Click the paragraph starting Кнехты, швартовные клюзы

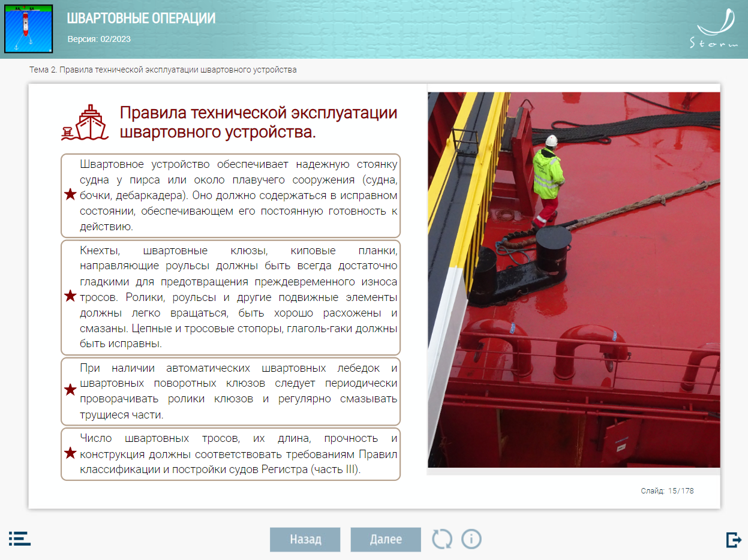238,297
